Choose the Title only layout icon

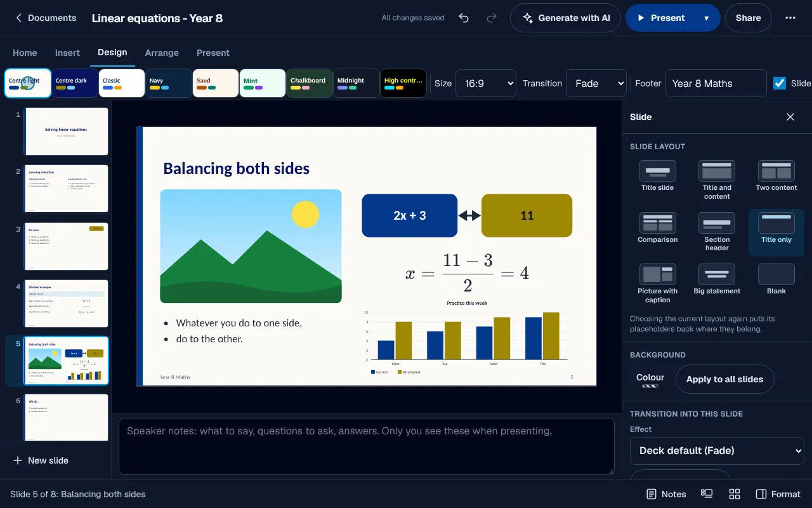776,223
